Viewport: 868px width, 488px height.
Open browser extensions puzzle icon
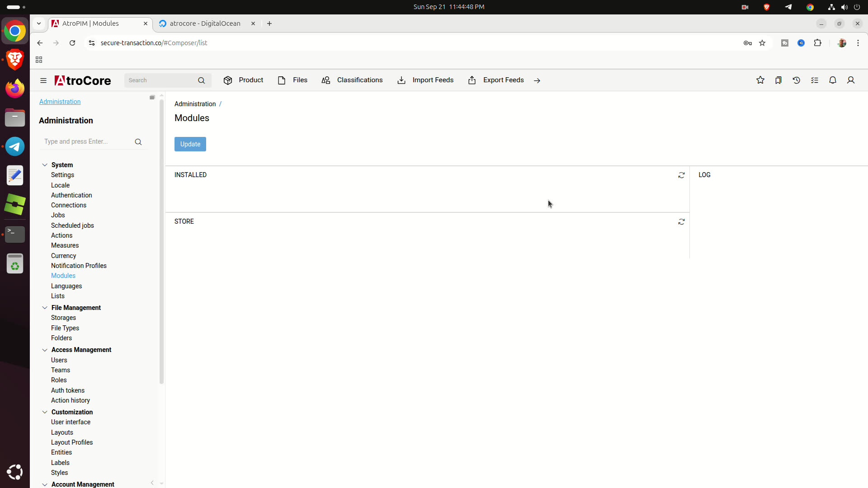pos(817,43)
